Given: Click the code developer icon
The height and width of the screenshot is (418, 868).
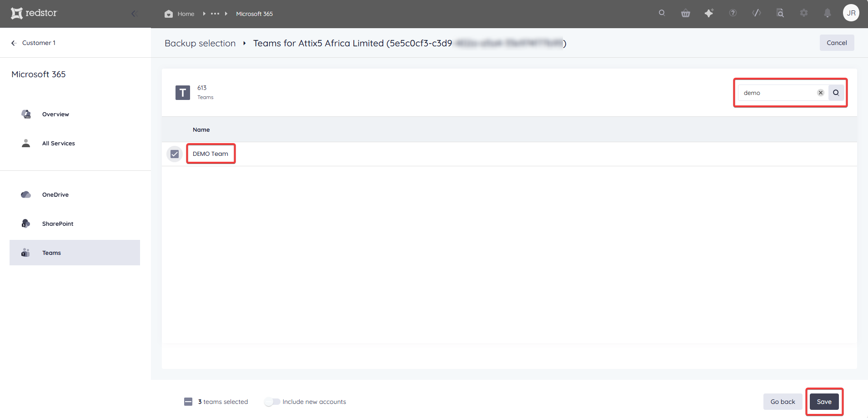Looking at the screenshot, I should [x=757, y=13].
